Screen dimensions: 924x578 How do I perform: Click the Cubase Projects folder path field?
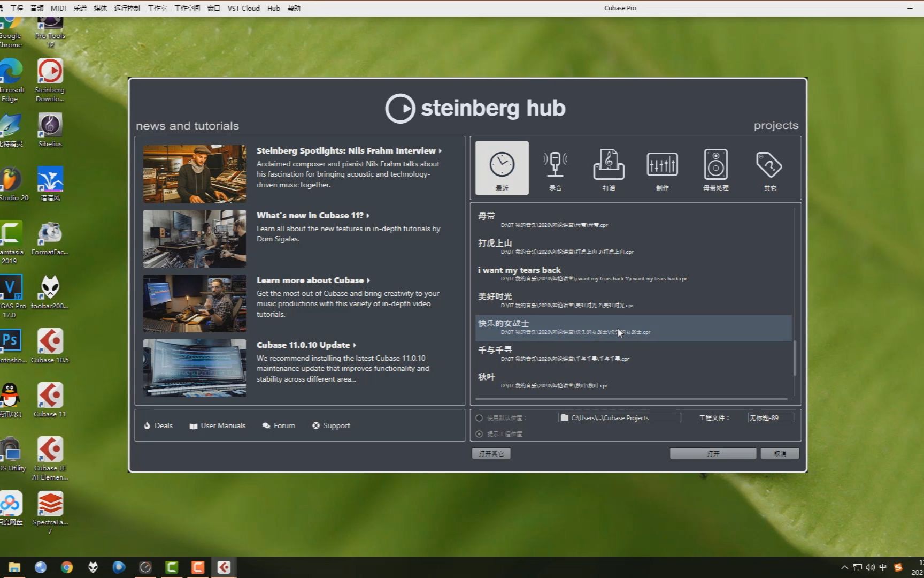620,417
